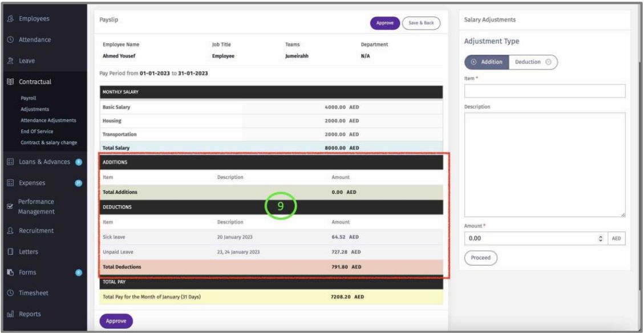Viewport: 644px width, 334px height.
Task: Click the Leave sidebar icon
Action: tap(10, 60)
